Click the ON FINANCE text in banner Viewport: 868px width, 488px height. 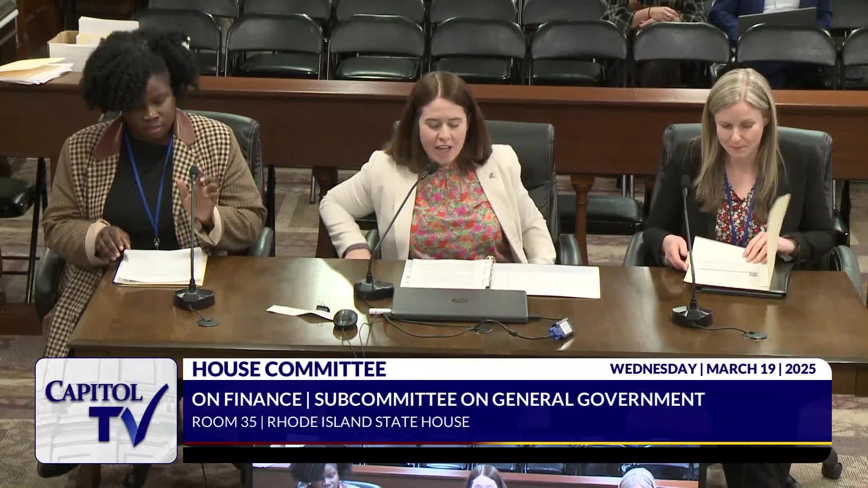click(x=246, y=399)
